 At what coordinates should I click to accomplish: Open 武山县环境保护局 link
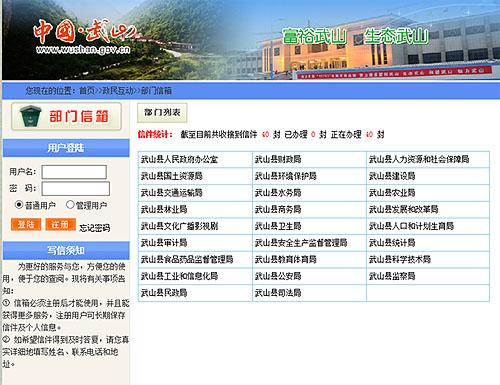click(x=286, y=176)
